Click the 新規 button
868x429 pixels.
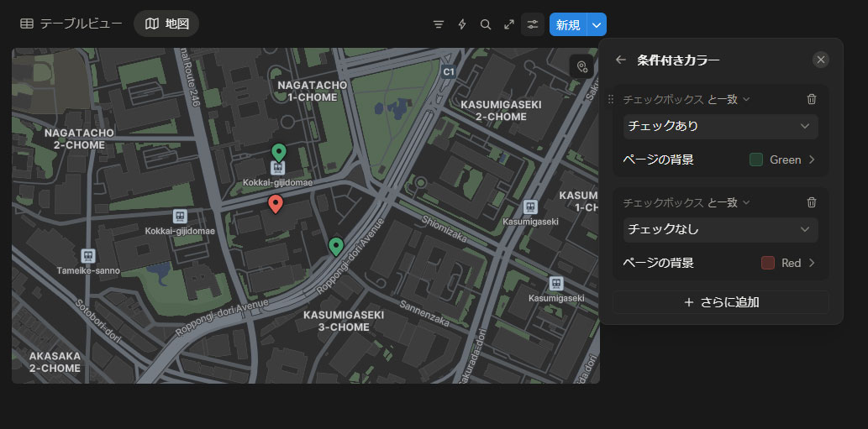click(x=568, y=24)
